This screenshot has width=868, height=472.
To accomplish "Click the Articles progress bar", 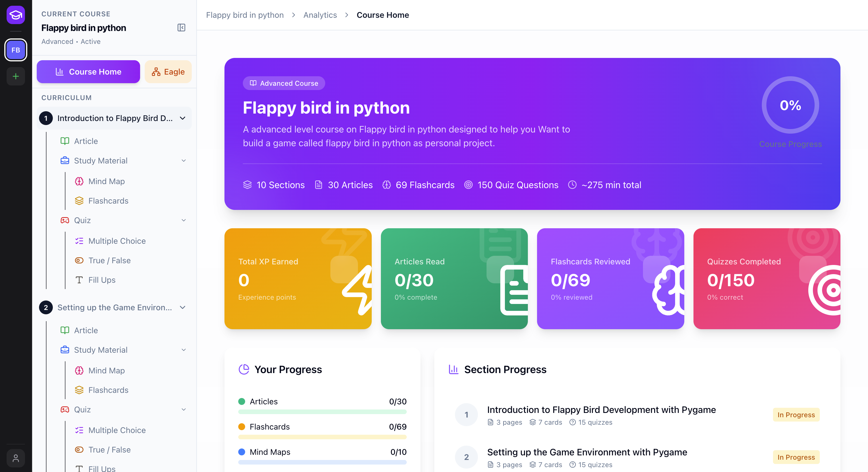I will pos(322,412).
